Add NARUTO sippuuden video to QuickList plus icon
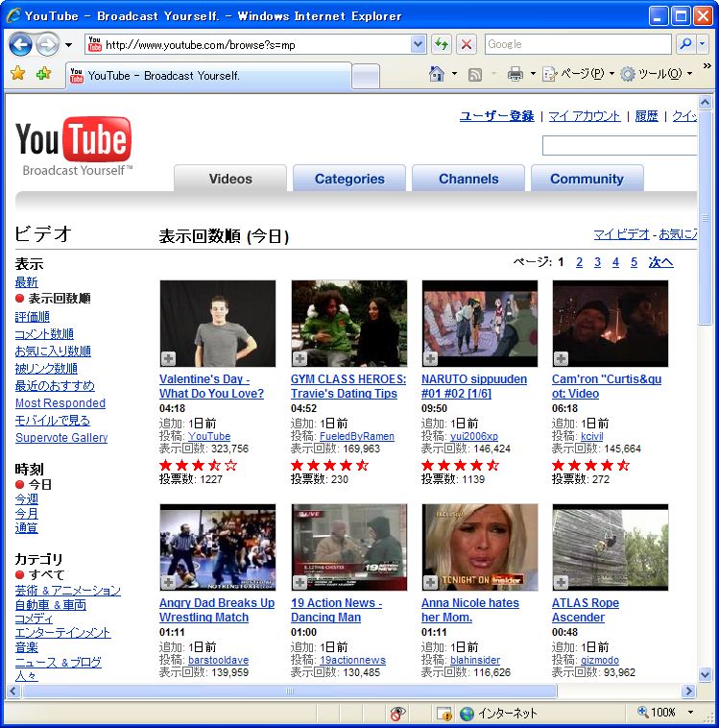 click(430, 358)
